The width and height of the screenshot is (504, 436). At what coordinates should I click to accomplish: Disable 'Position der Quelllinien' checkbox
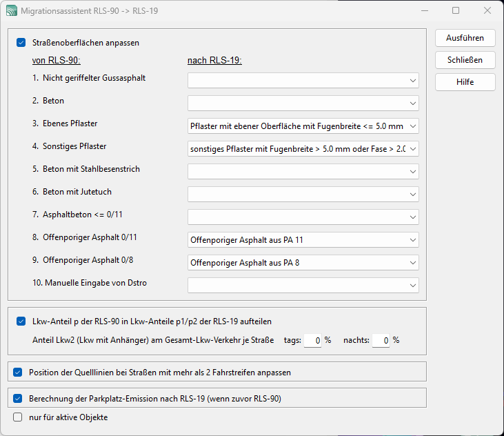click(x=18, y=373)
